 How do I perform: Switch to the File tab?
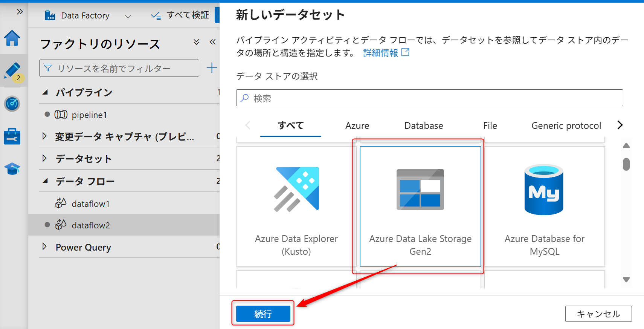[x=490, y=125]
